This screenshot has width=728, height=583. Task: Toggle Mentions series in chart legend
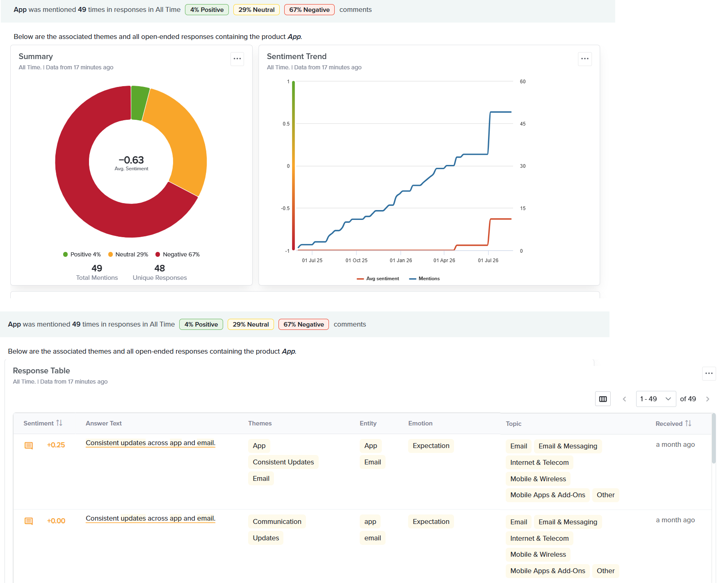(424, 279)
